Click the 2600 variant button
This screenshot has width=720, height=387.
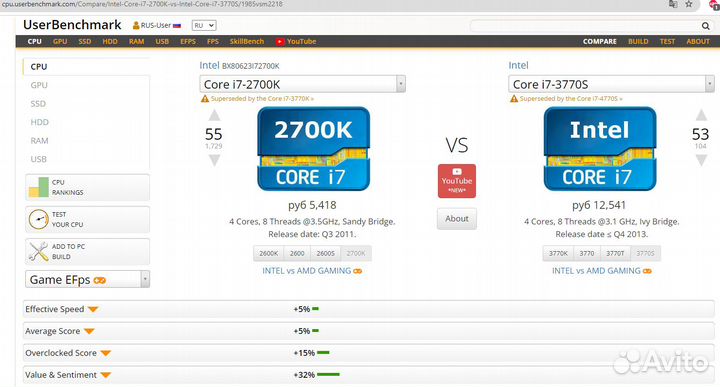[297, 253]
